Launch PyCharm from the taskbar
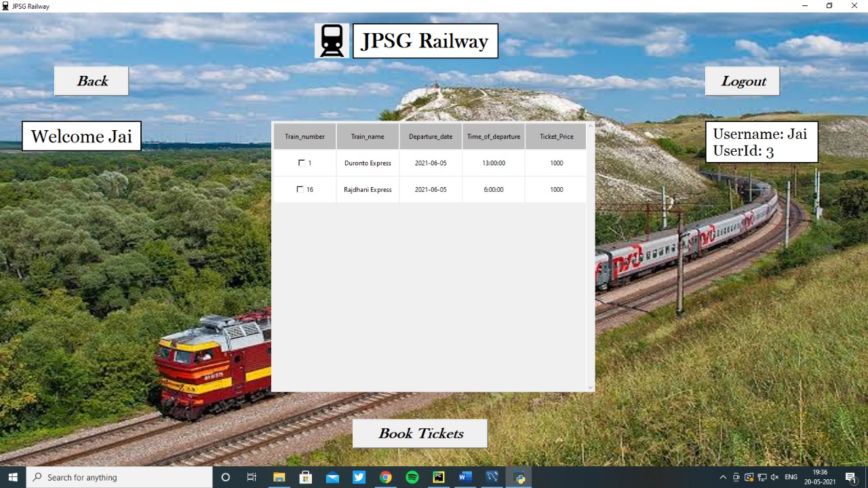 (x=438, y=478)
